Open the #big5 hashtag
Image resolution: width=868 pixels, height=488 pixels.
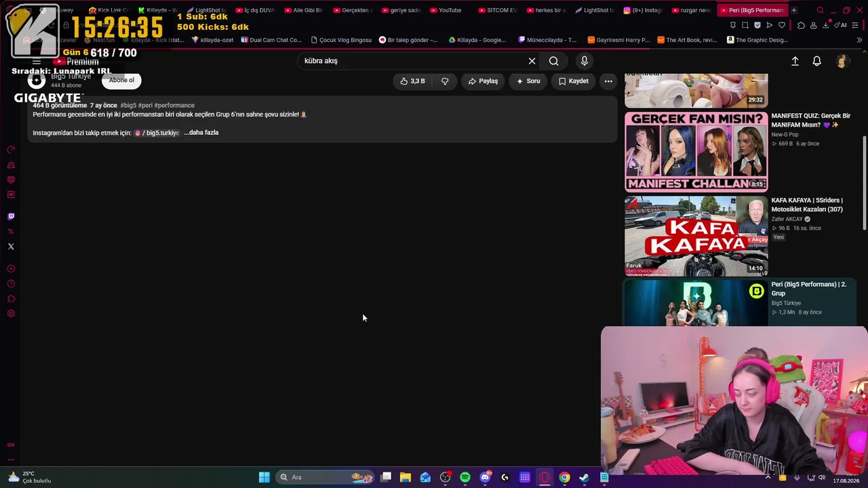click(127, 106)
